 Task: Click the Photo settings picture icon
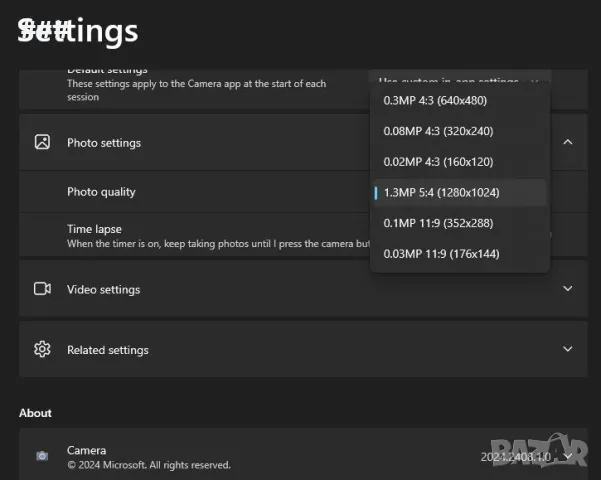coord(42,142)
